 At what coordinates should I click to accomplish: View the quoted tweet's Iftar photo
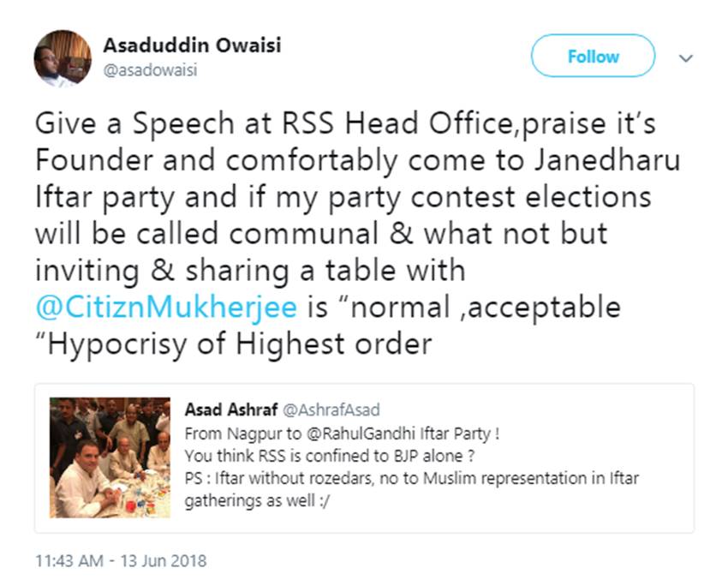[x=110, y=457]
